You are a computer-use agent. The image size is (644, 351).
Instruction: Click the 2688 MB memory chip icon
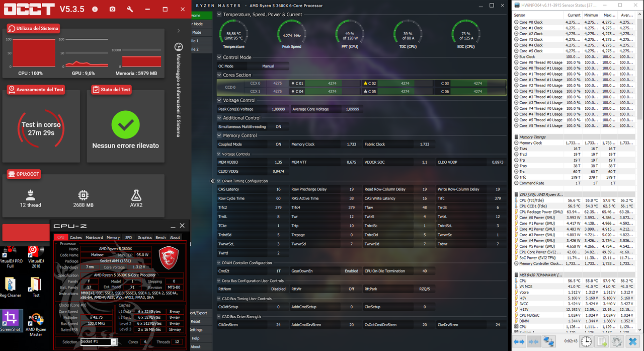[83, 195]
